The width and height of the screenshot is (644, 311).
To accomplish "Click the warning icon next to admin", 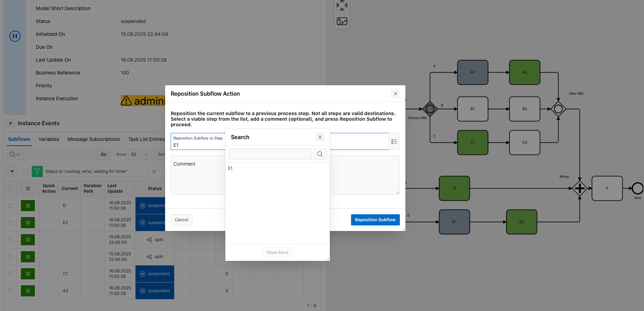I will point(126,101).
